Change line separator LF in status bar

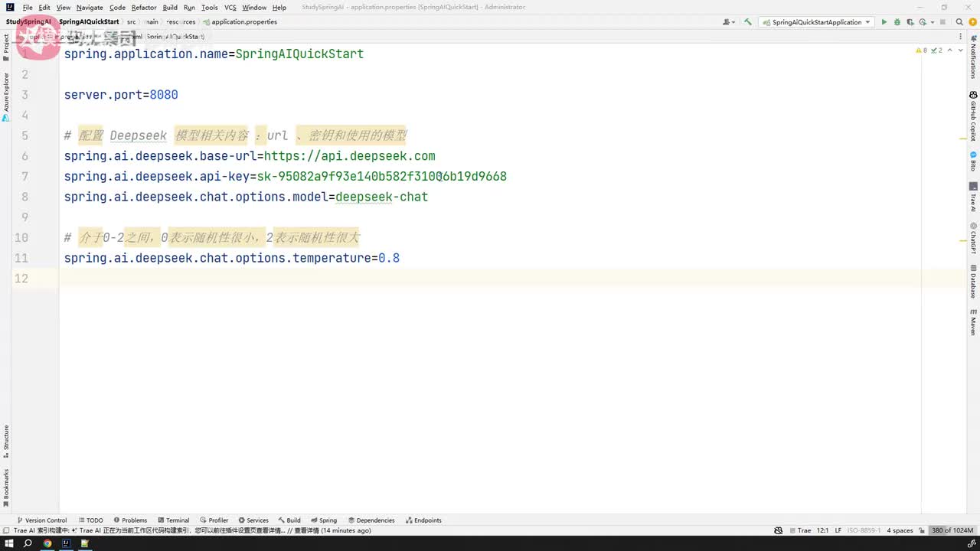(838, 530)
